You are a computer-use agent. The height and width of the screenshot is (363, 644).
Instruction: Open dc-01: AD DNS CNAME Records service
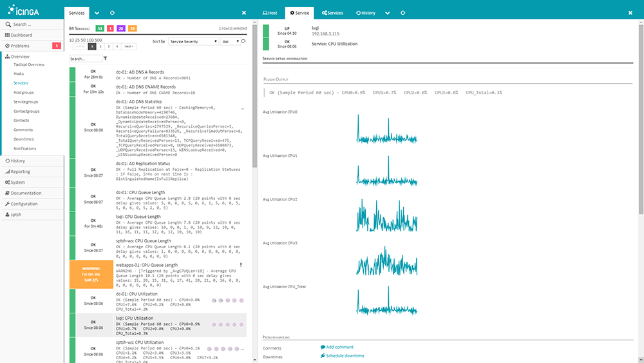[x=146, y=87]
